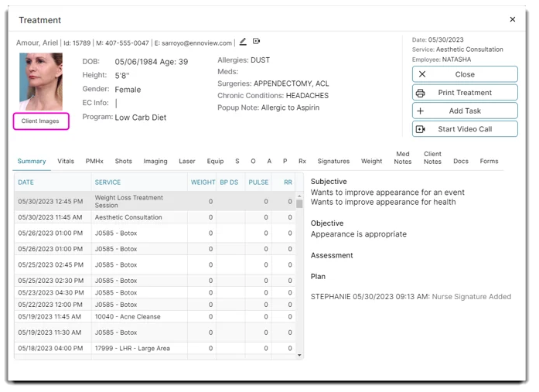Click the X icon on the Close button

coord(421,75)
